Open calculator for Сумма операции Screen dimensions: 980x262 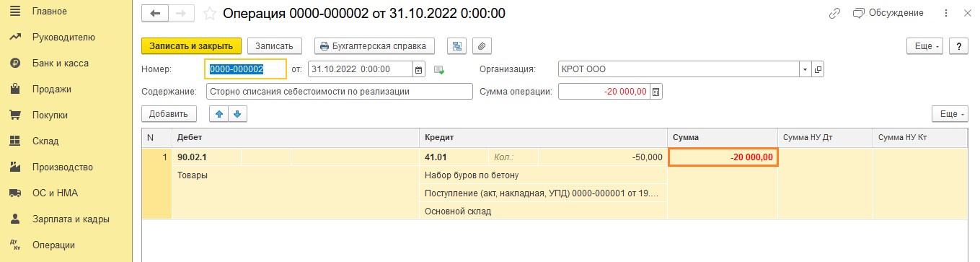pos(655,92)
